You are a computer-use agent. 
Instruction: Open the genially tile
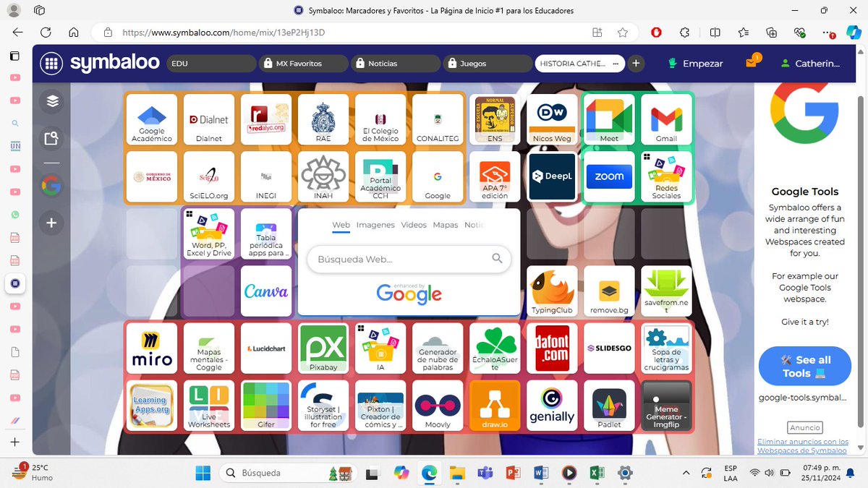point(552,405)
